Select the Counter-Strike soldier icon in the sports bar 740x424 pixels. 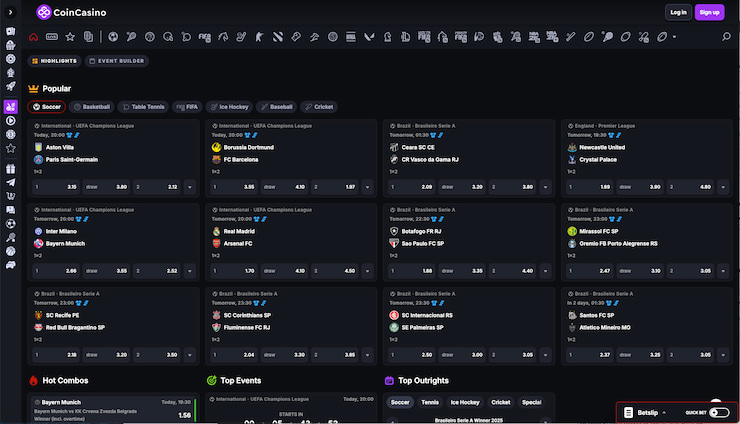pos(260,37)
